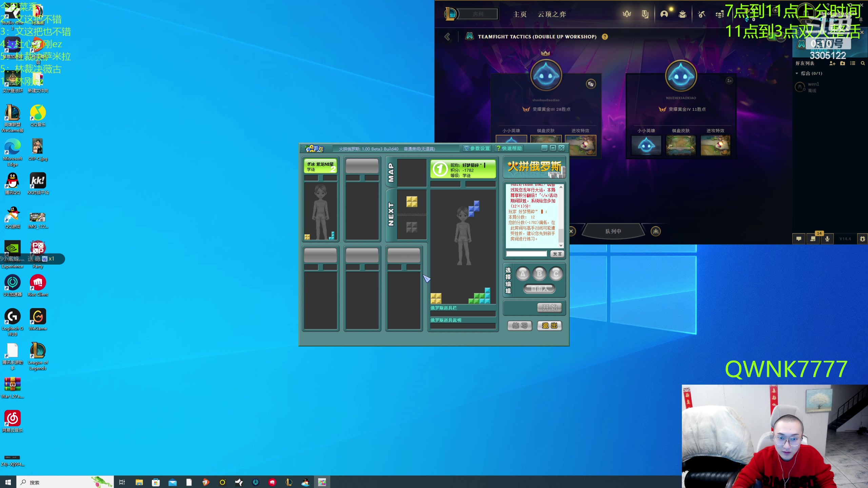
Task: Open 快速帮助 in the Tetris window
Action: coord(509,148)
